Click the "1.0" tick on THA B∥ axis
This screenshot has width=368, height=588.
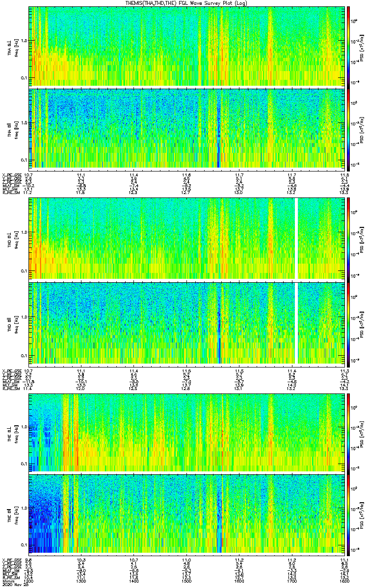click(x=24, y=122)
